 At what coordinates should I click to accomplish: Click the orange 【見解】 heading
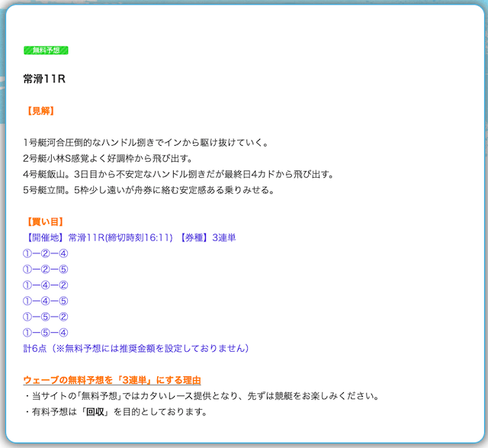point(40,111)
